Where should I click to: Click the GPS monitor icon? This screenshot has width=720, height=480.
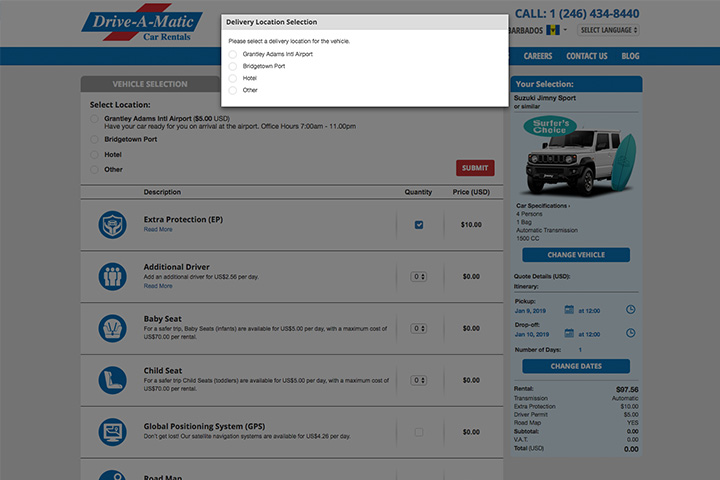coord(112,432)
